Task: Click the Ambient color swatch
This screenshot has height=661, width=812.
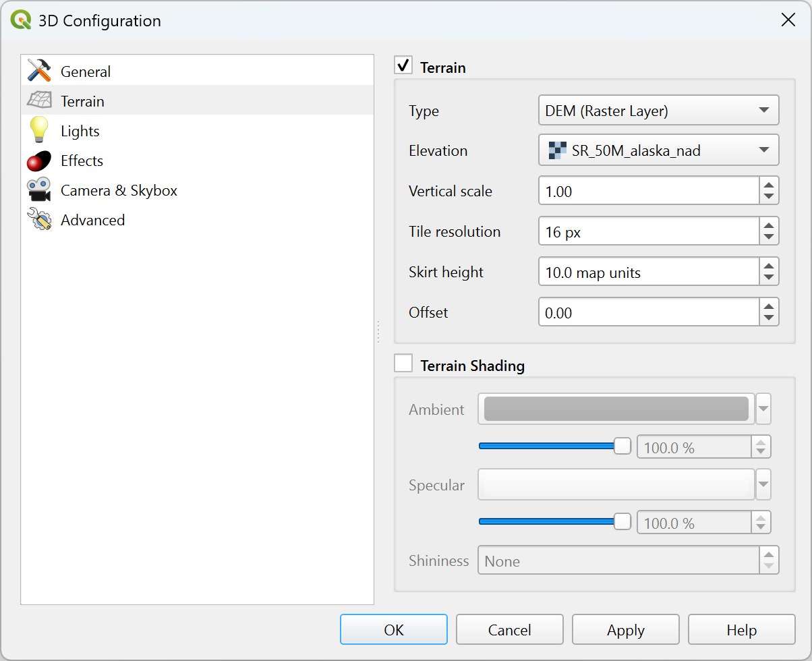Action: click(x=616, y=409)
